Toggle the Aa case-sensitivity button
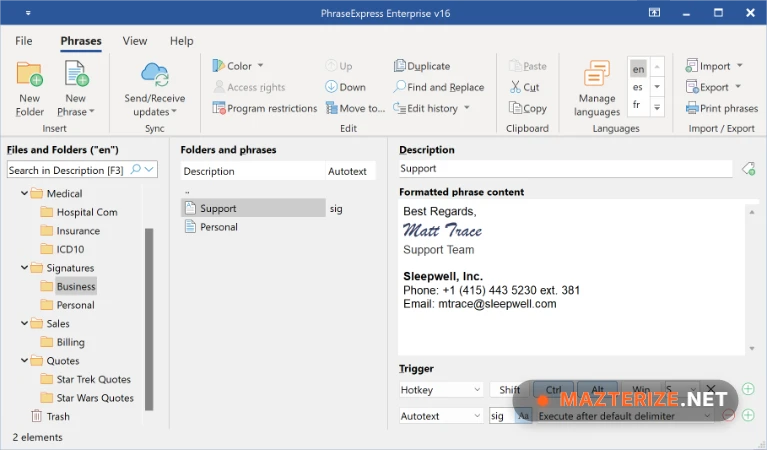This screenshot has width=767, height=450. tap(523, 416)
